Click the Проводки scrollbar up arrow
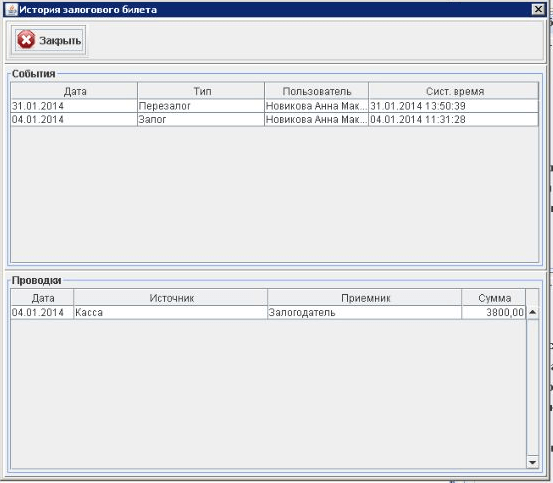The image size is (553, 483). 532,312
